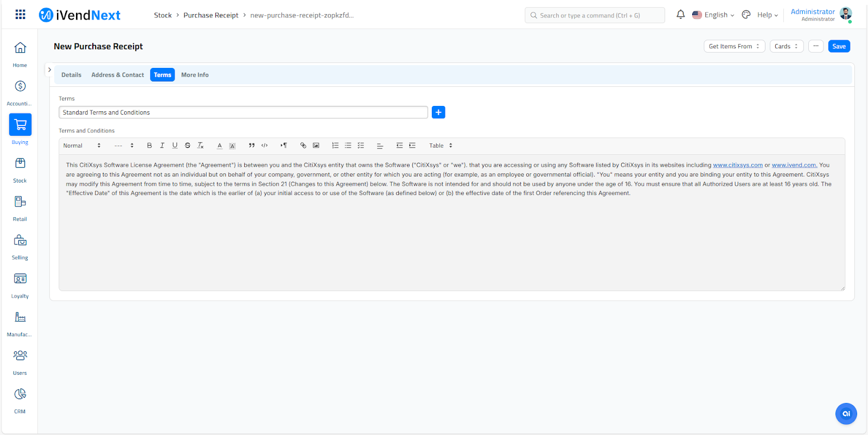
Task: Open the notifications bell
Action: (x=680, y=15)
